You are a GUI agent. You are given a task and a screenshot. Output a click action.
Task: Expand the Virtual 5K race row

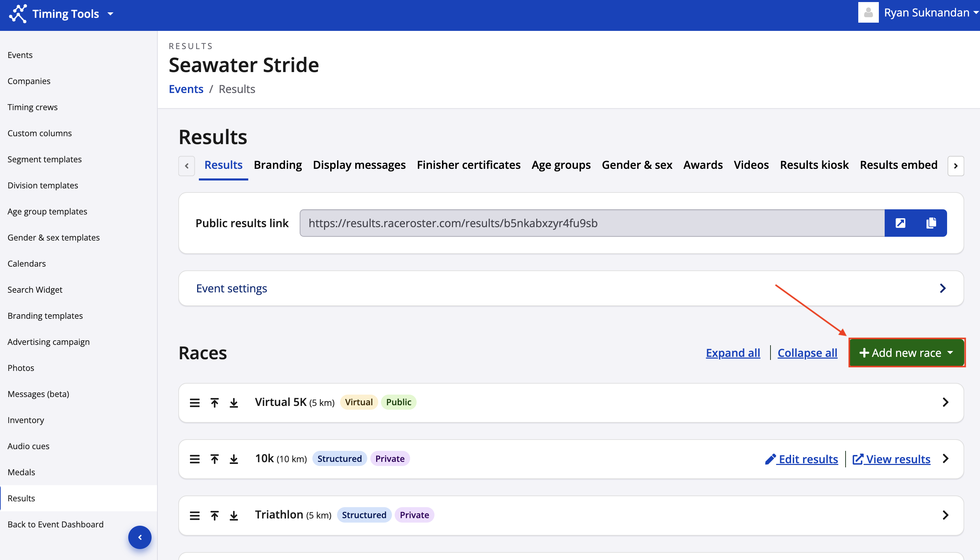945,402
